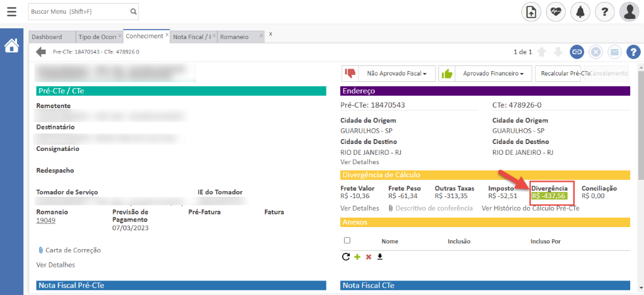
Task: Download attachment using download icon
Action: pos(380,257)
